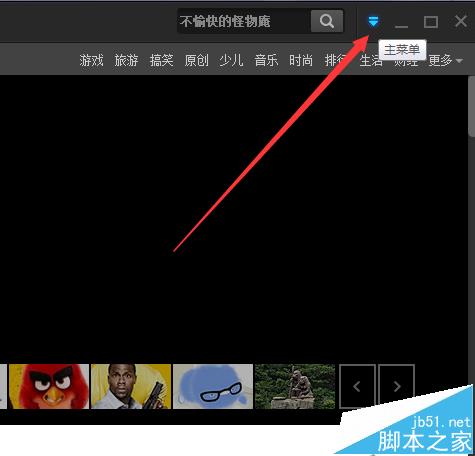Click the vertical scrollbar handle

[472, 106]
